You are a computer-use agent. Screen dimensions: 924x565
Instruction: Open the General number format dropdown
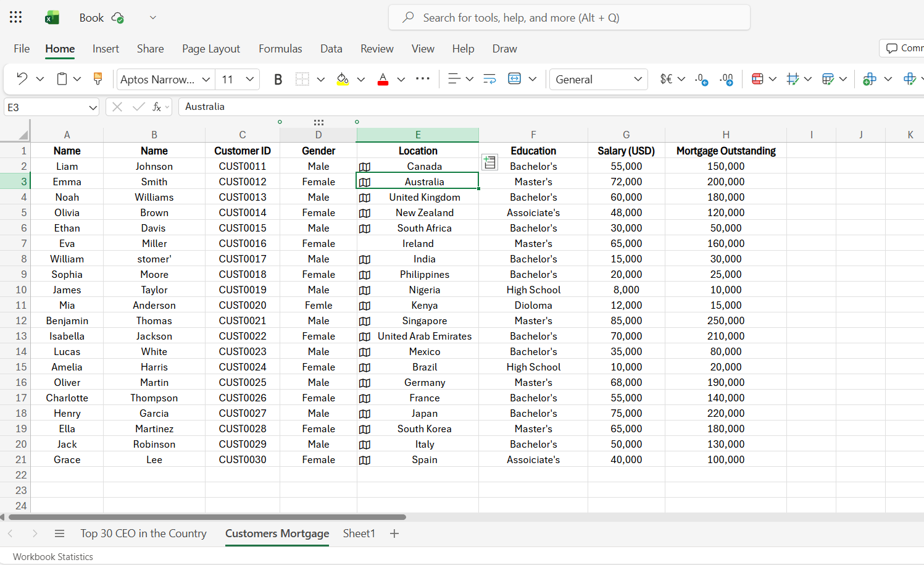pos(638,79)
